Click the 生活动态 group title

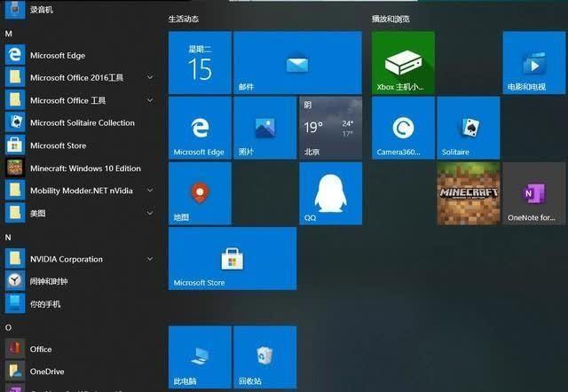[184, 19]
